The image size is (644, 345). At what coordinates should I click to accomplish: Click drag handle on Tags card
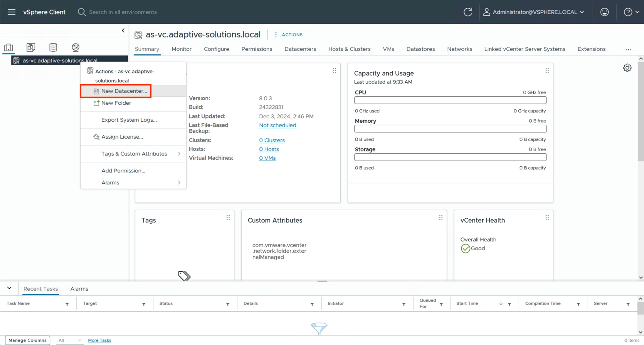[228, 218]
